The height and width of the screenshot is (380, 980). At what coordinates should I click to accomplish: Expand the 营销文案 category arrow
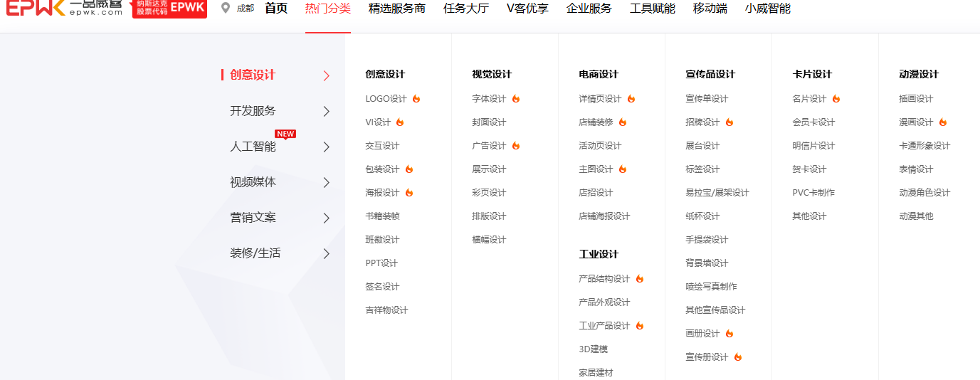(x=327, y=218)
